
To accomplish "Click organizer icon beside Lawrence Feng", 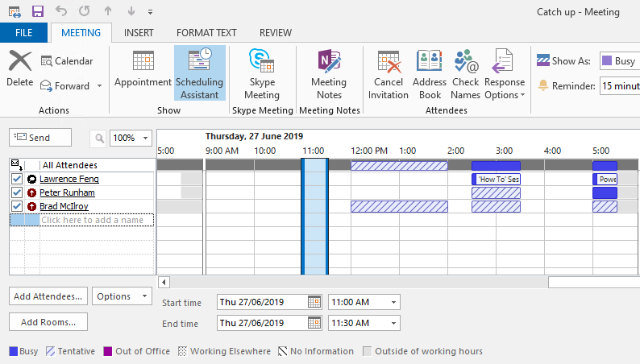I will coord(31,179).
